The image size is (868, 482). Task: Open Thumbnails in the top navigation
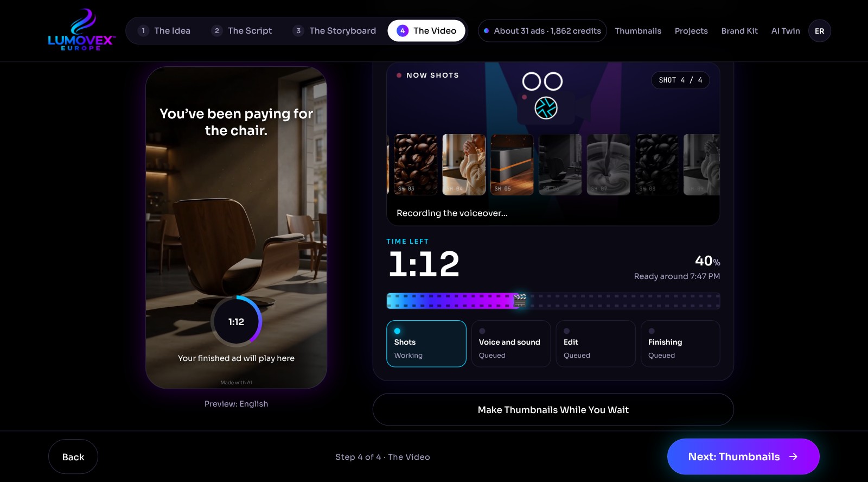click(638, 31)
